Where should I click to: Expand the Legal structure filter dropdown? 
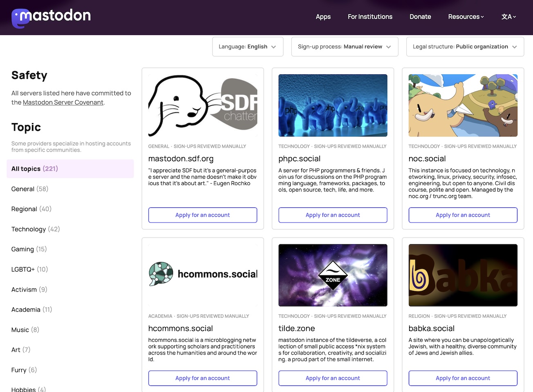point(464,47)
